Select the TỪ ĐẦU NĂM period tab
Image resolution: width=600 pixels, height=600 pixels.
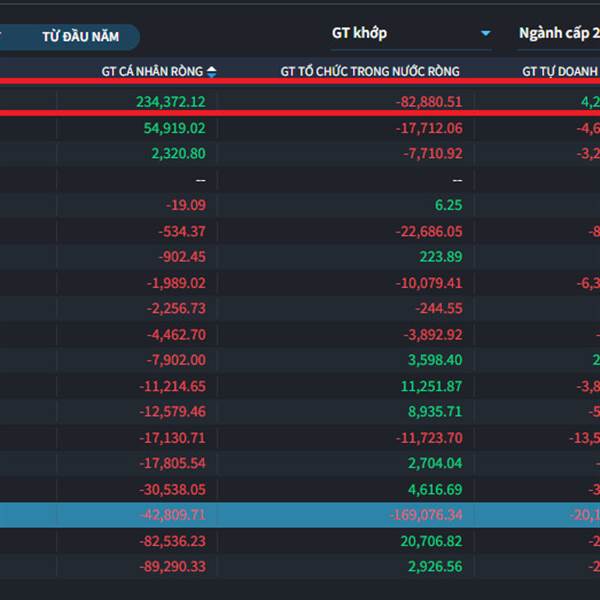click(x=81, y=37)
